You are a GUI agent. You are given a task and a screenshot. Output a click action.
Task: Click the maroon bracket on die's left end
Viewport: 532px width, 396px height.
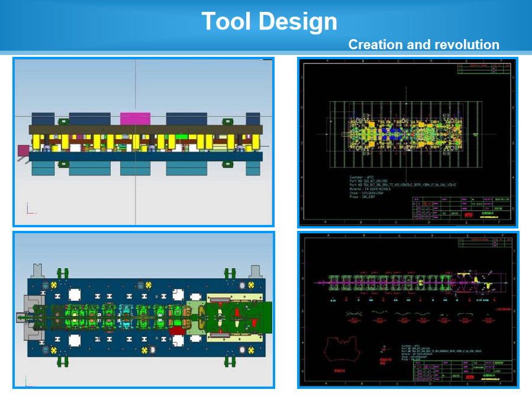[24, 153]
